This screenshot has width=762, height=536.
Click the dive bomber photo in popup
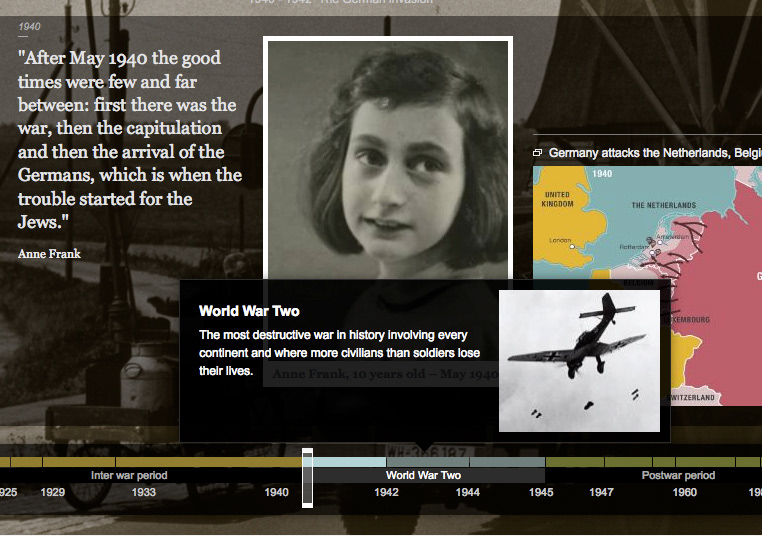pos(579,361)
